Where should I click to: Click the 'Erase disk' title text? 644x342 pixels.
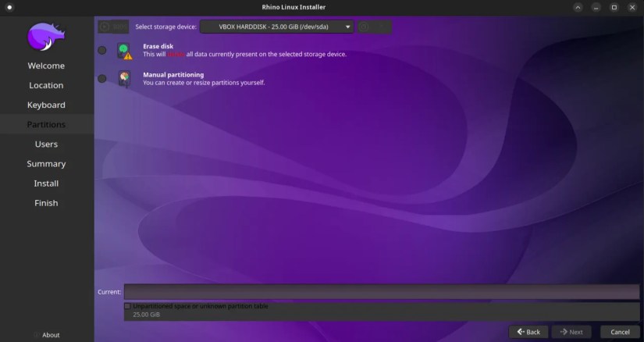[158, 46]
